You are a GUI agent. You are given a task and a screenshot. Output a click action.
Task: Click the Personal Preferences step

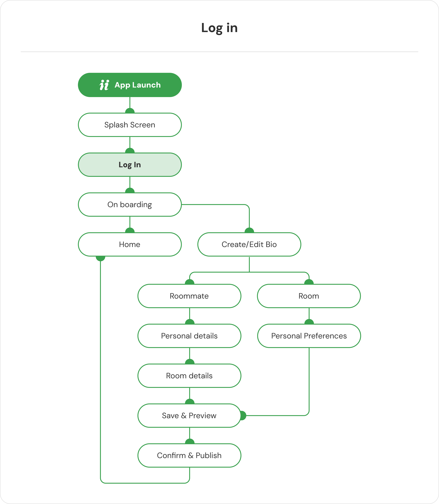[x=309, y=336]
